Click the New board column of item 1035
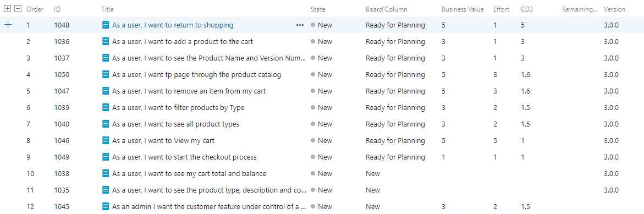 [x=373, y=190]
